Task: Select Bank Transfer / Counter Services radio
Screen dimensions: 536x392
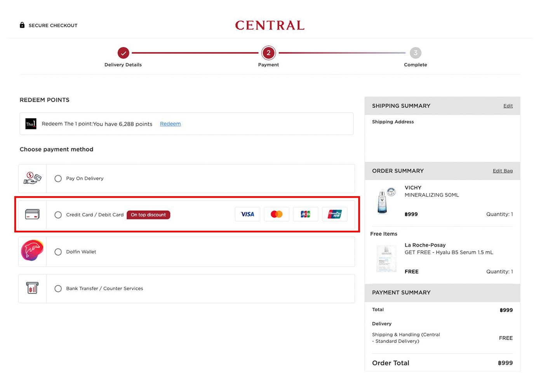Action: point(58,288)
